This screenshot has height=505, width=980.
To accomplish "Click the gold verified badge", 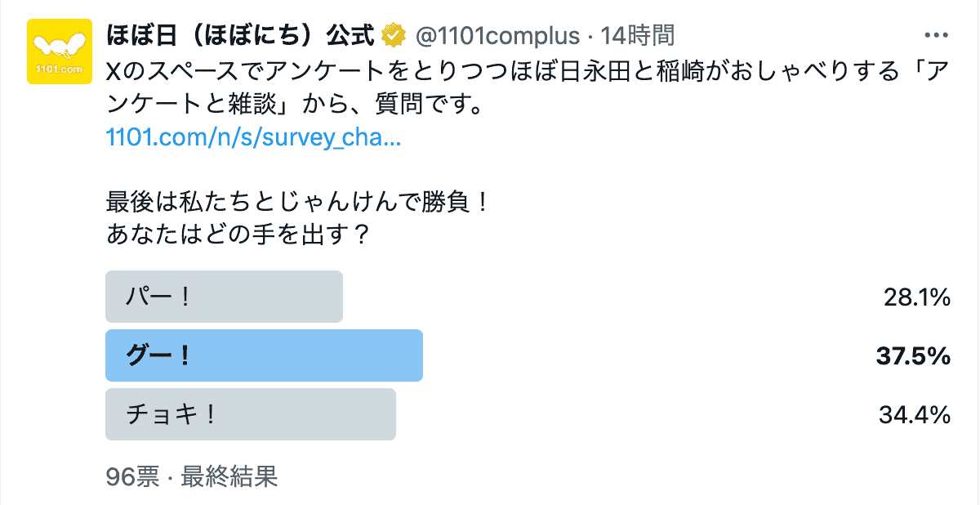I will click(x=395, y=36).
